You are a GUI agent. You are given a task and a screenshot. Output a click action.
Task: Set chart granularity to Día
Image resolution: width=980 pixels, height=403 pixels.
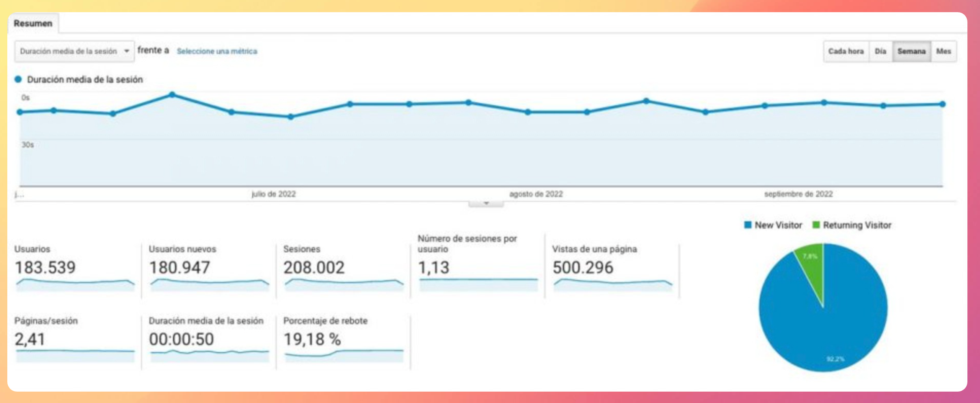click(x=880, y=52)
